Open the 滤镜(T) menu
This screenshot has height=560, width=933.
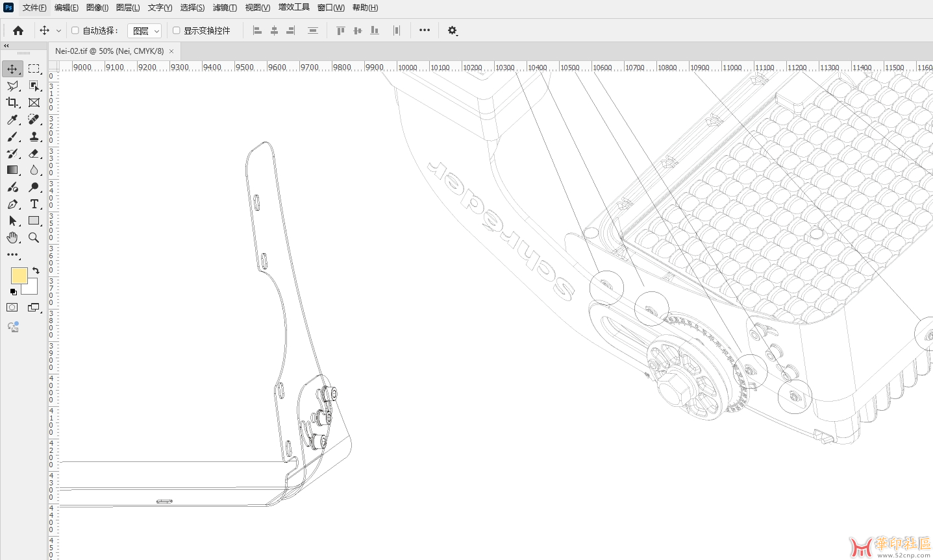tap(225, 8)
